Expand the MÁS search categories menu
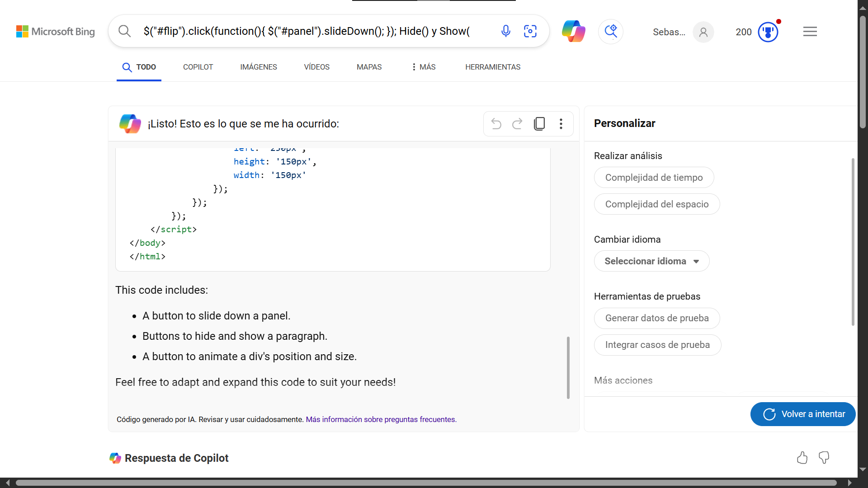The image size is (868, 488). click(x=424, y=67)
